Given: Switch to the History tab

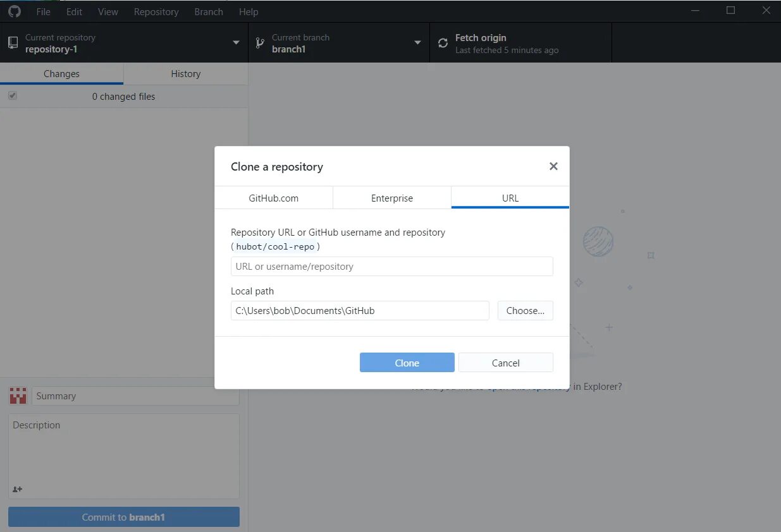Looking at the screenshot, I should pos(186,74).
